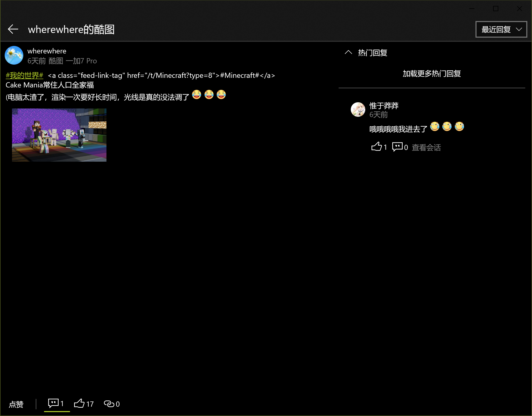This screenshot has height=416, width=532.
Task: Open the #我的世界# topic link
Action: 25,75
